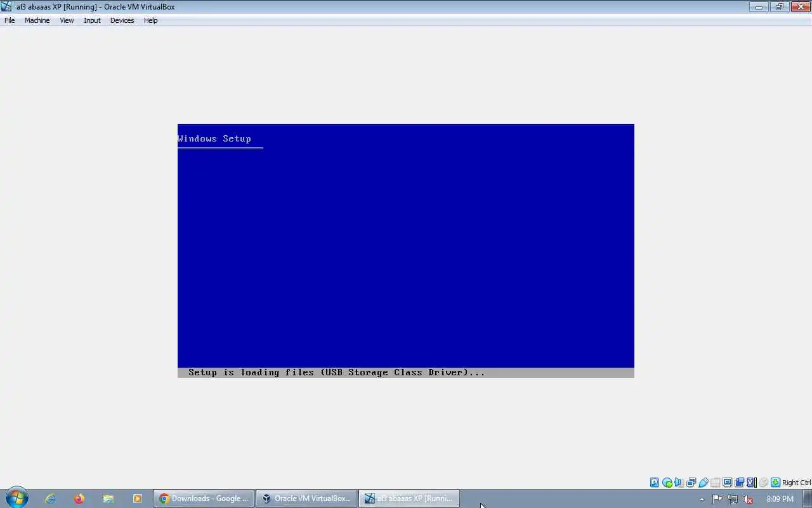Open the Devices menu

(x=122, y=20)
